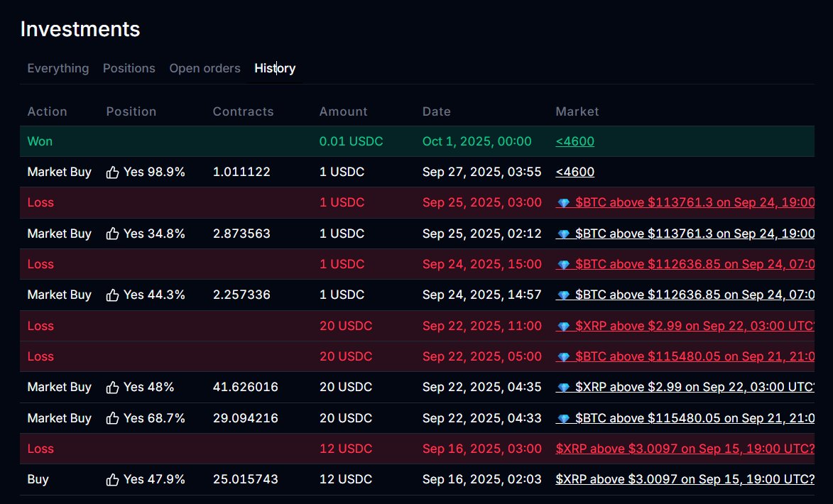Select contracts value 2.873563
The width and height of the screenshot is (833, 504).
pyautogui.click(x=241, y=234)
